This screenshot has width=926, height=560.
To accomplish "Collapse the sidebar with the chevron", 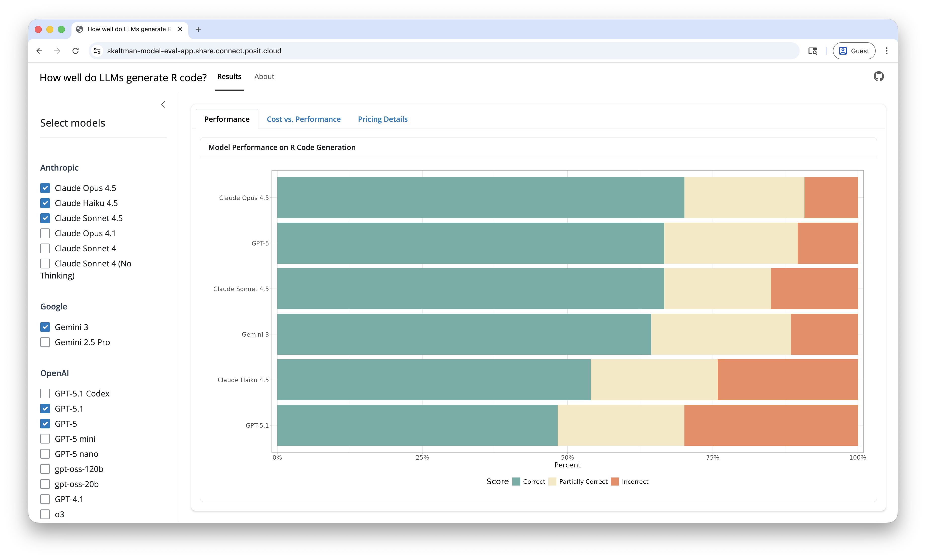I will pyautogui.click(x=163, y=104).
